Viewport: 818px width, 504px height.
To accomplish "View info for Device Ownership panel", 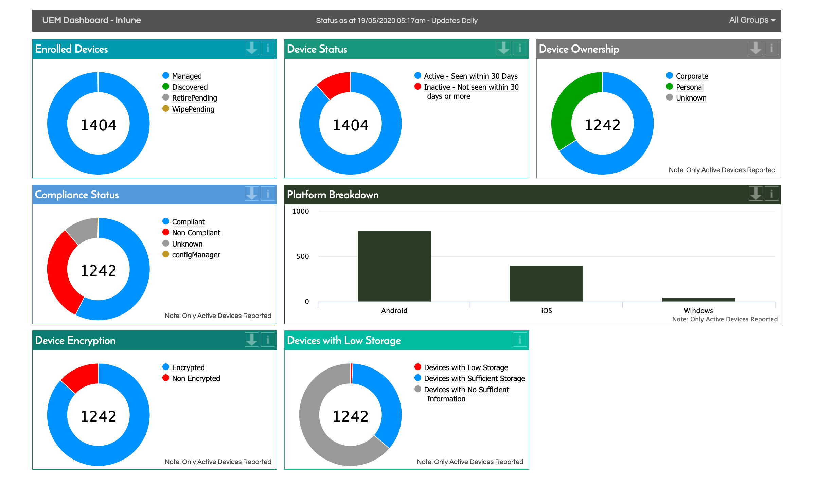I will click(x=772, y=48).
